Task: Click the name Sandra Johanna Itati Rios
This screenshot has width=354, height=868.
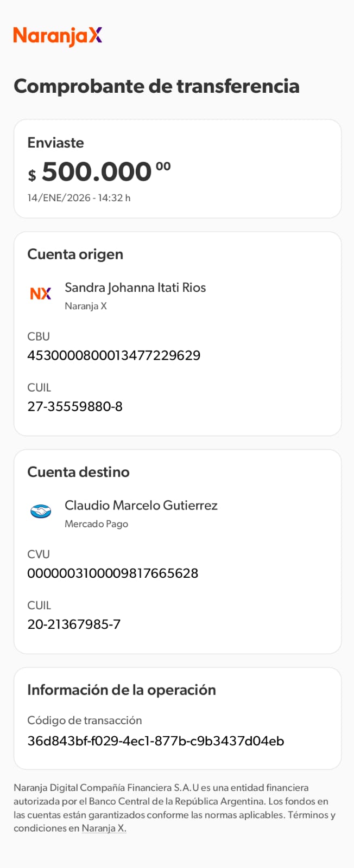Action: (x=135, y=288)
